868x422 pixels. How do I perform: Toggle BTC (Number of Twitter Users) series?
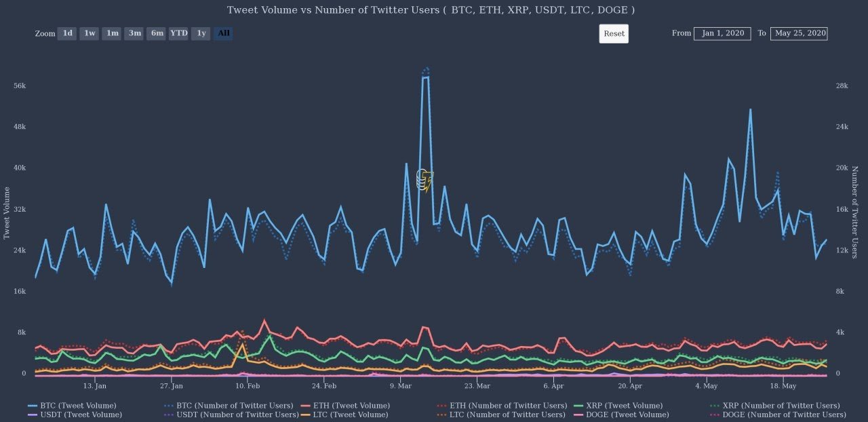point(229,406)
